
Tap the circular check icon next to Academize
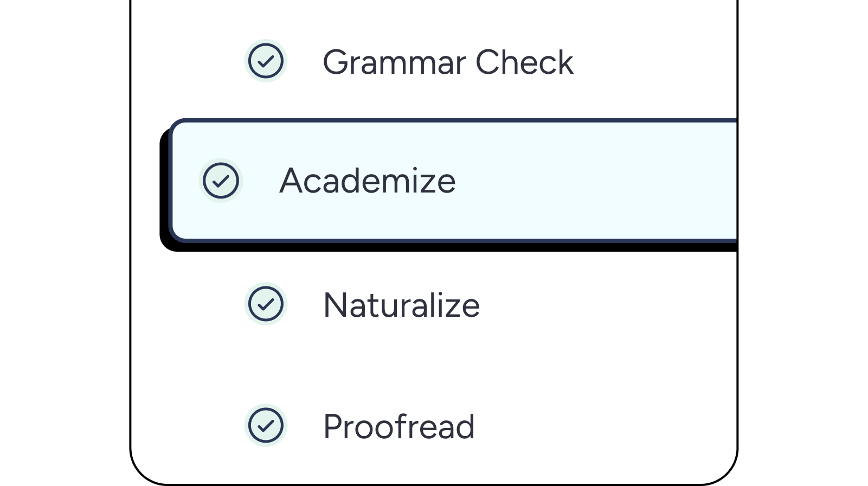coord(221,180)
